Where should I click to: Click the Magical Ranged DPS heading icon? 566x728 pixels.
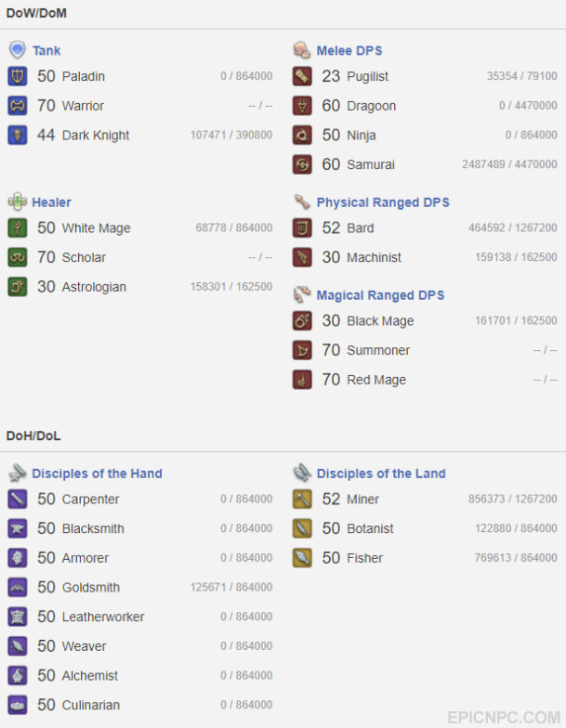pyautogui.click(x=302, y=295)
